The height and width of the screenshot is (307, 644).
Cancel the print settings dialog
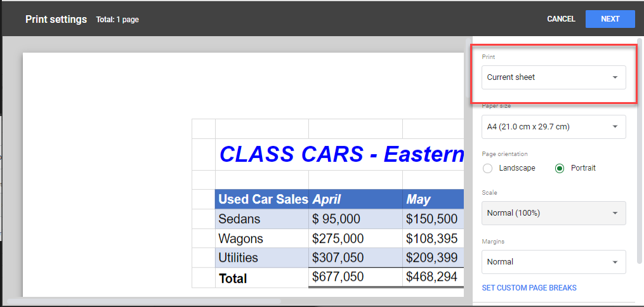(561, 19)
